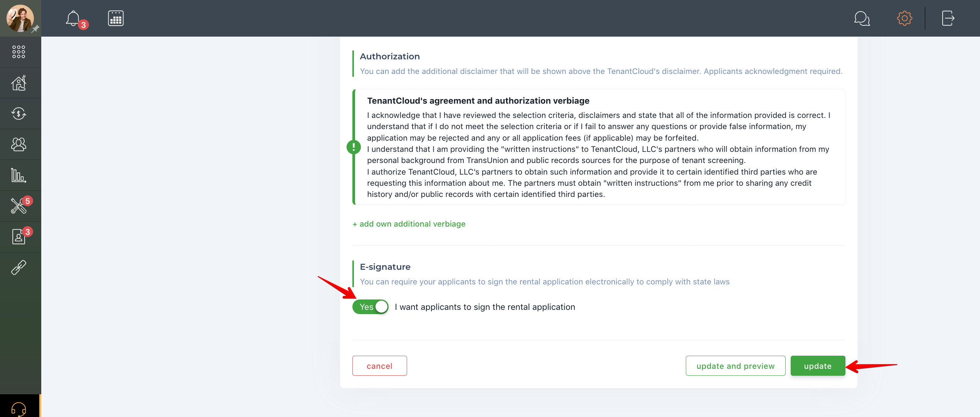Open the reports chart icon in sidebar
Screen dimensions: 980x417
(19, 175)
